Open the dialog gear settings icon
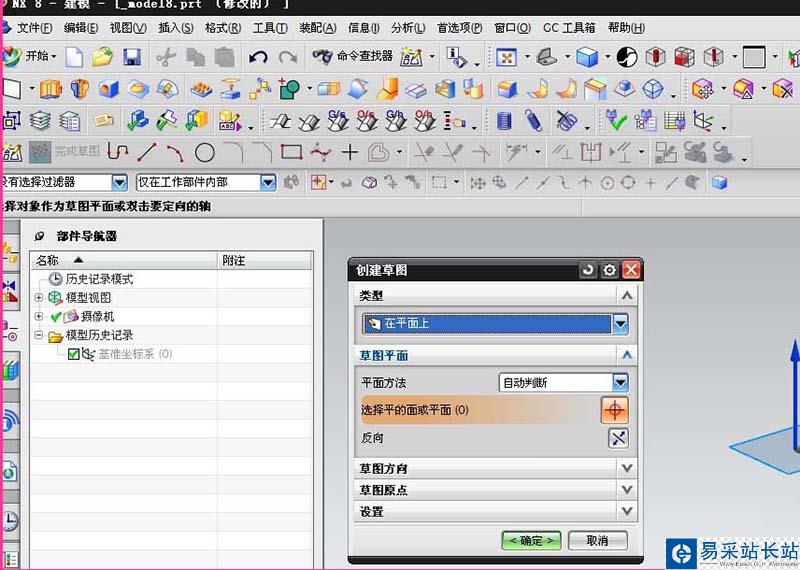Screen dimensions: 800x570 (x=609, y=270)
